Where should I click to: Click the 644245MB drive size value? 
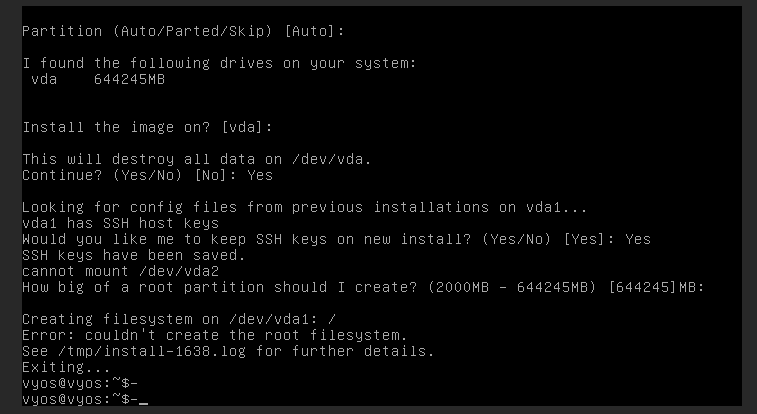click(129, 79)
